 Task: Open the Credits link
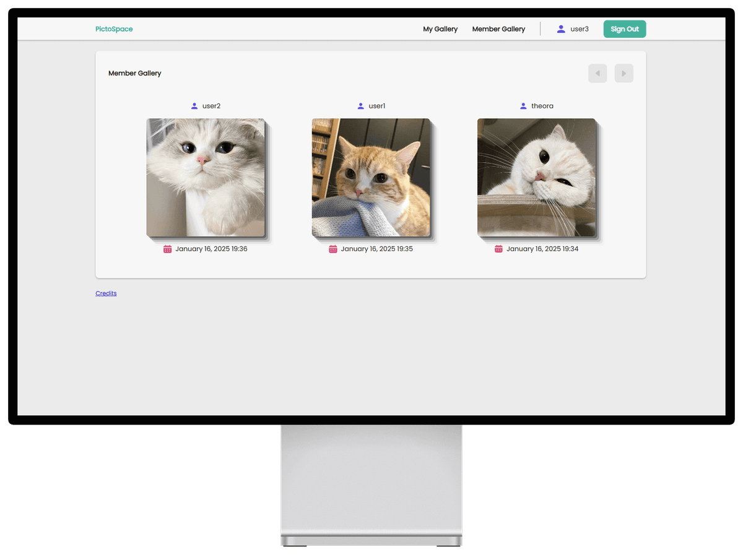tap(106, 293)
